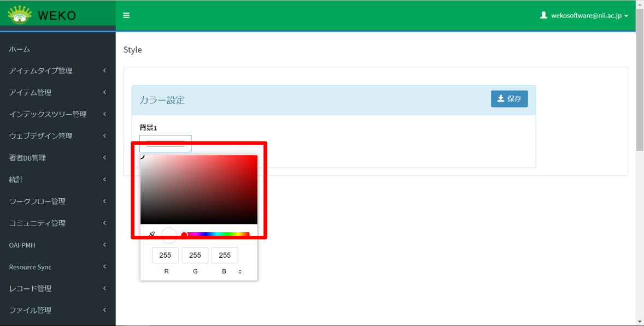
Task: Click the R value input field
Action: 165,255
